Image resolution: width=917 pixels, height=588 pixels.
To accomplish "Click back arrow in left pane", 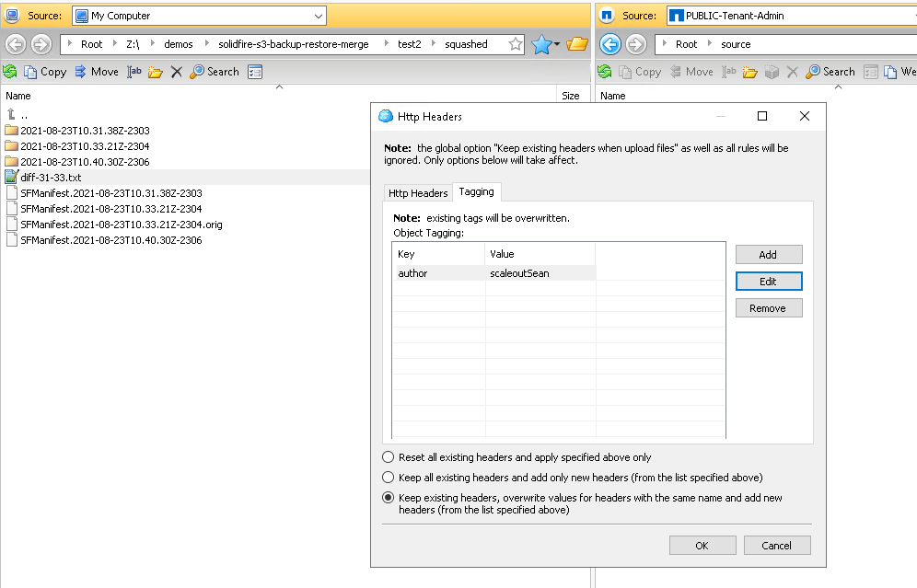I will coord(16,44).
